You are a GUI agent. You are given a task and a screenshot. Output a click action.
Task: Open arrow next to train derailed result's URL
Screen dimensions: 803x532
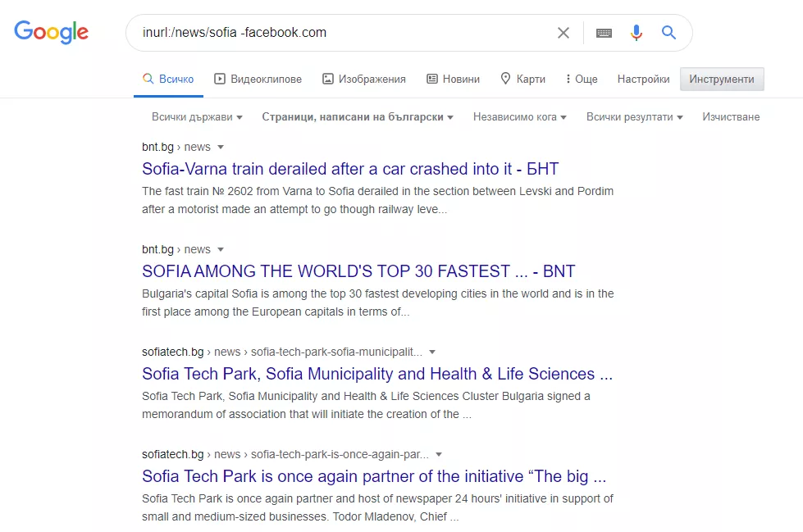221,147
